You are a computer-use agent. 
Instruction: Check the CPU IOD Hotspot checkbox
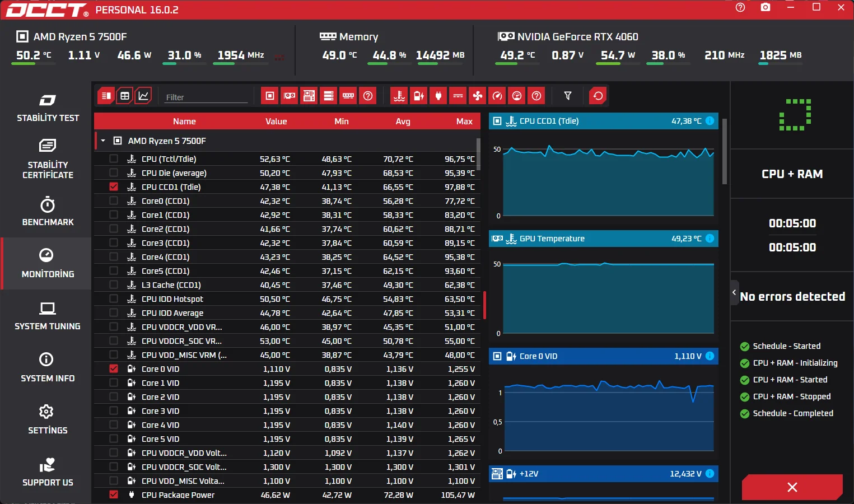[114, 299]
